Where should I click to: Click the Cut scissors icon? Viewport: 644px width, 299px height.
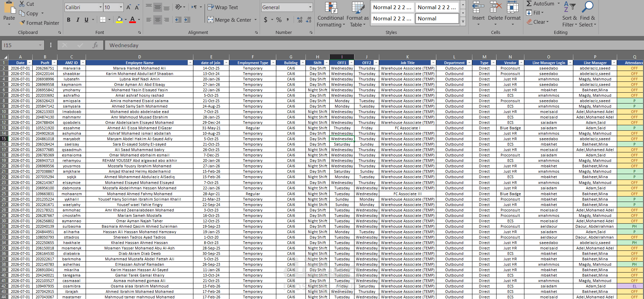22,4
